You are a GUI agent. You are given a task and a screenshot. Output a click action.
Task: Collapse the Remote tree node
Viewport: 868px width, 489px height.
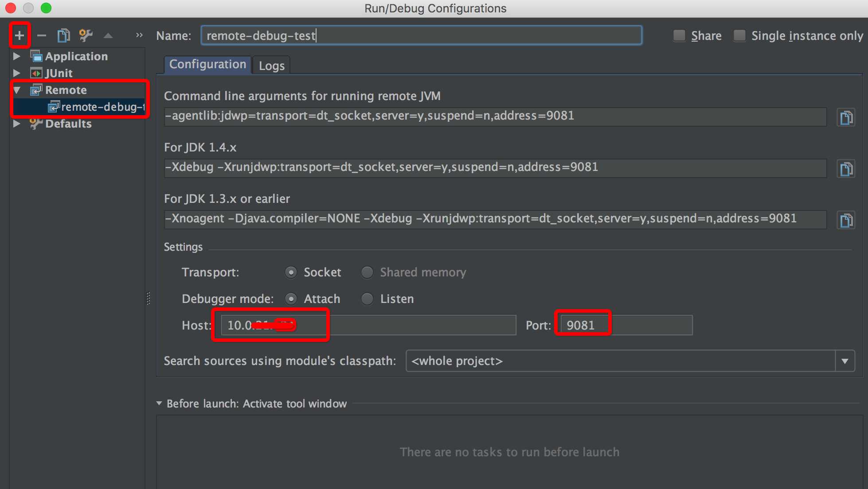pyautogui.click(x=17, y=90)
